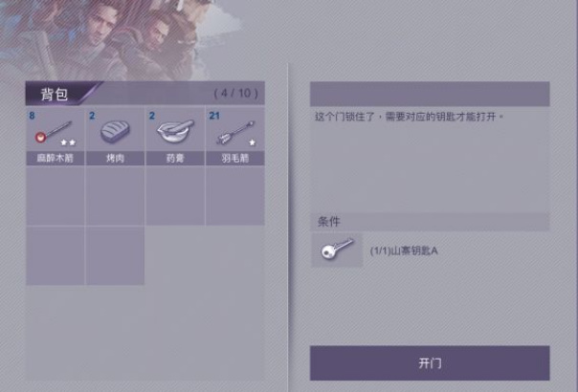Viewport: 578px width, 392px height.
Task: Click the 麻醉木箭 item name label
Action: pos(55,159)
